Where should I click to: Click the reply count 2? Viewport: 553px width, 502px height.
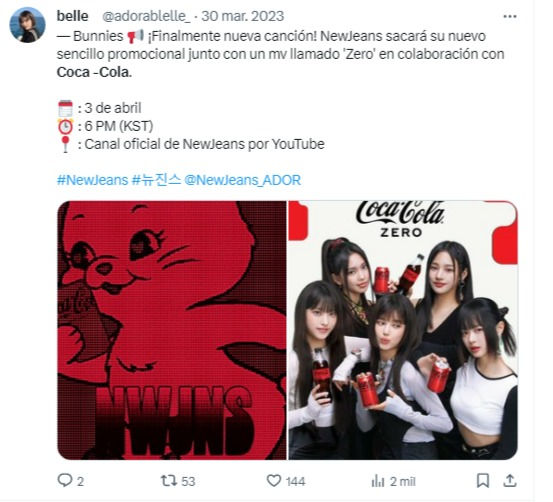pyautogui.click(x=80, y=482)
